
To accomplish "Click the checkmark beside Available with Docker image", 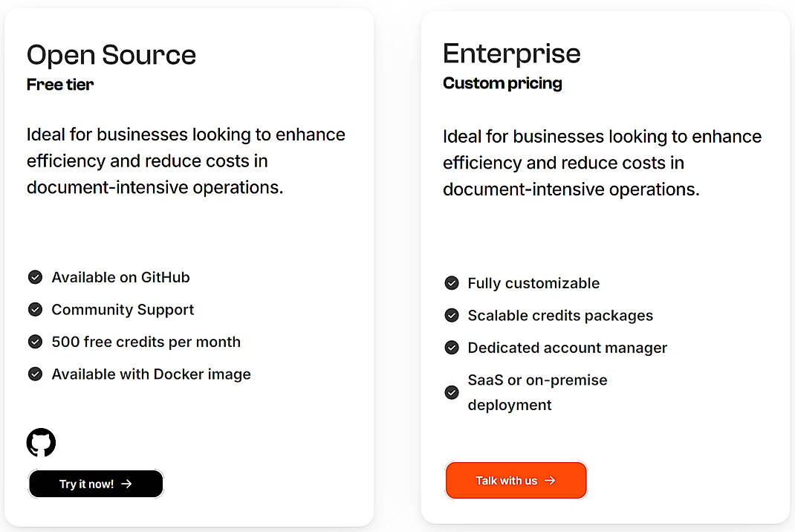I will 35,374.
